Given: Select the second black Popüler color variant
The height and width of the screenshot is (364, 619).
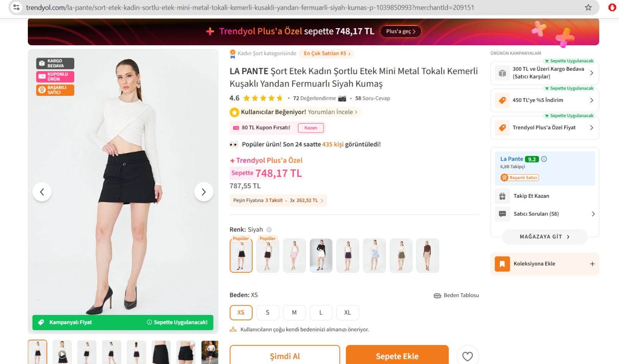Looking at the screenshot, I should coord(268,255).
